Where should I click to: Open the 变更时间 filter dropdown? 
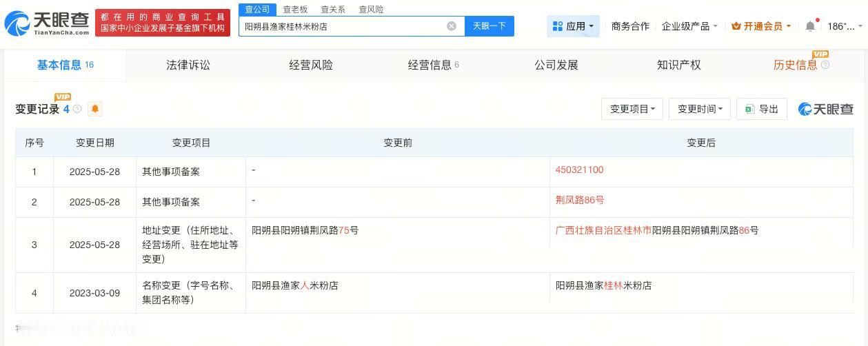point(700,109)
